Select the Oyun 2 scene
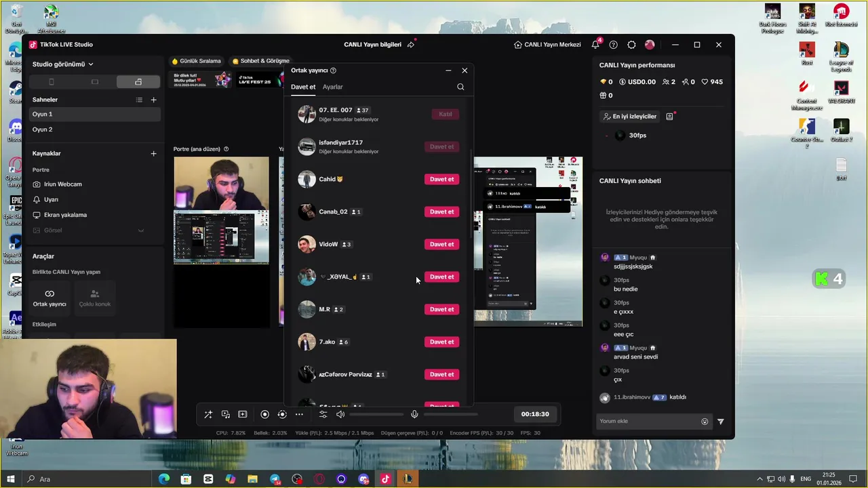 coord(95,129)
